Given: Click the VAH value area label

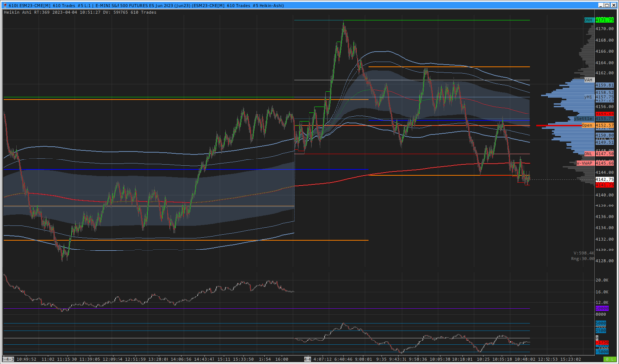Looking at the screenshot, I should coord(589,80).
